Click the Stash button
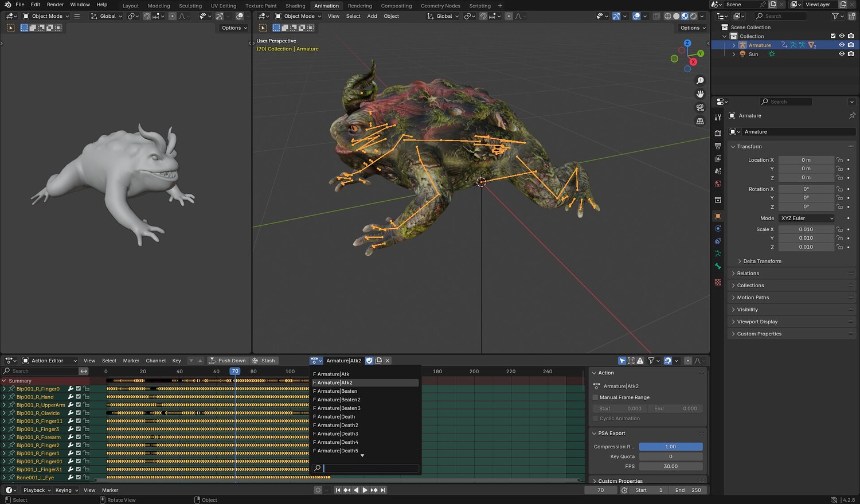This screenshot has height=504, width=860. [264, 361]
